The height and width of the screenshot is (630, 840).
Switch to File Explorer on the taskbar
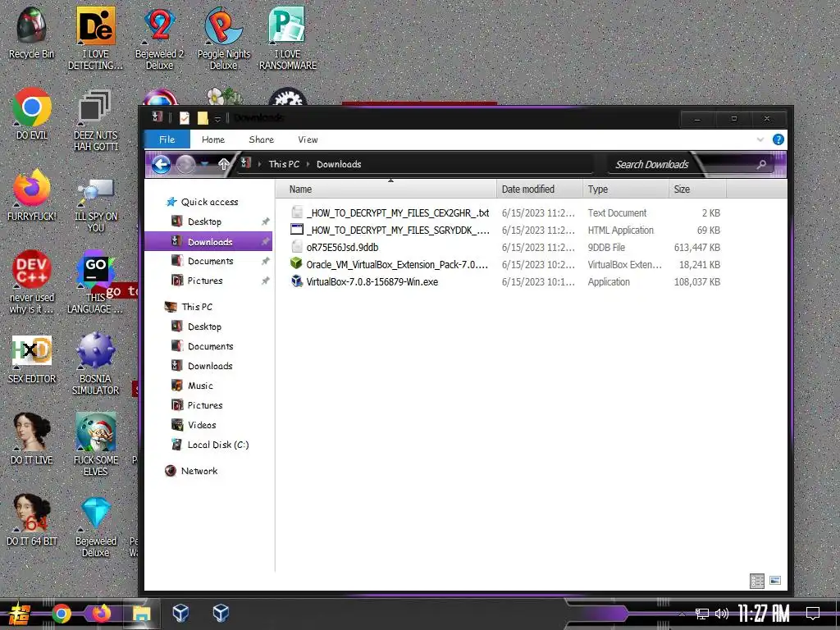(x=141, y=614)
